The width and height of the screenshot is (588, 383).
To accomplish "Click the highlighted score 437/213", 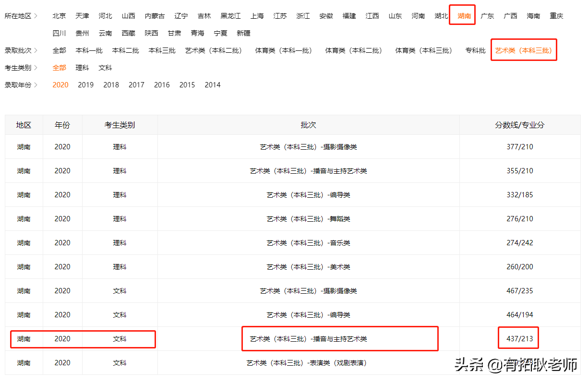I will point(518,338).
